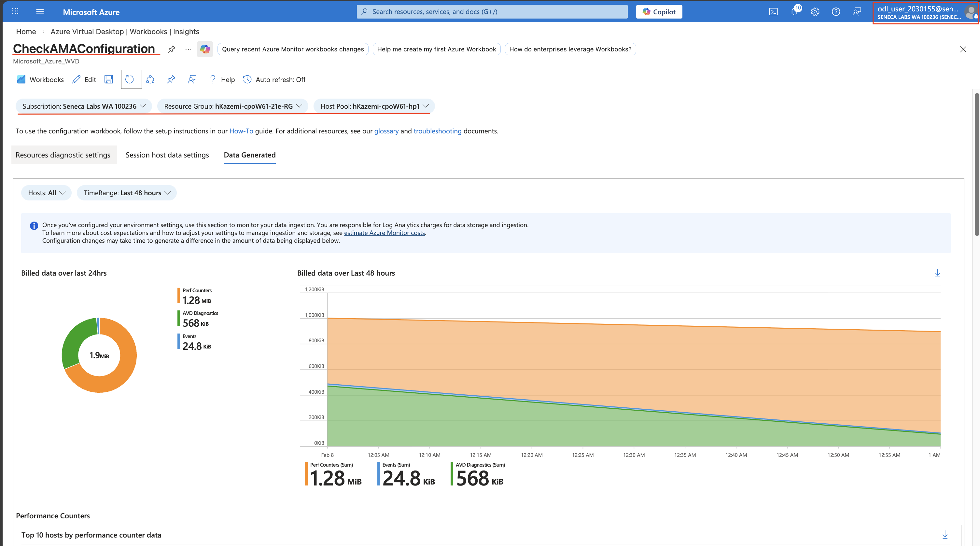This screenshot has height=546, width=980.
Task: Open the Support and help question icon
Action: [x=836, y=12]
